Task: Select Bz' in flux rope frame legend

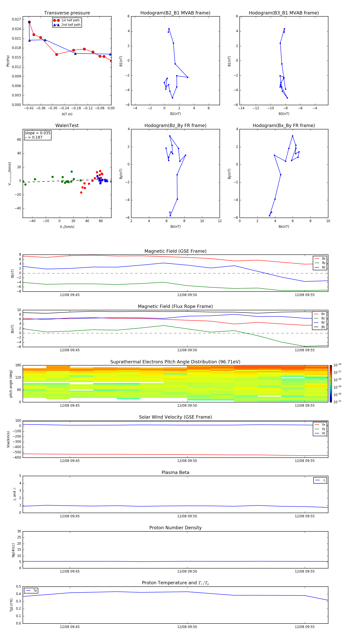Action: pyautogui.click(x=320, y=323)
